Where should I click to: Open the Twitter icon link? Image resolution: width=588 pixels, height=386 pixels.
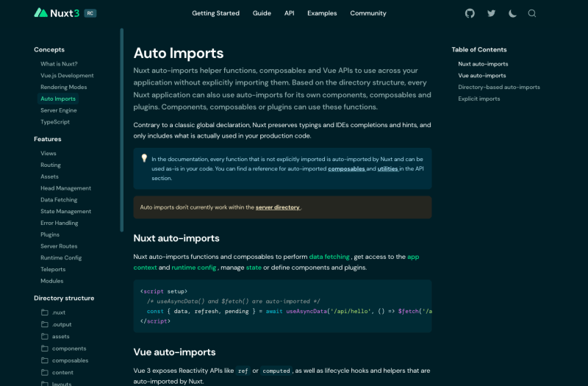pyautogui.click(x=491, y=13)
